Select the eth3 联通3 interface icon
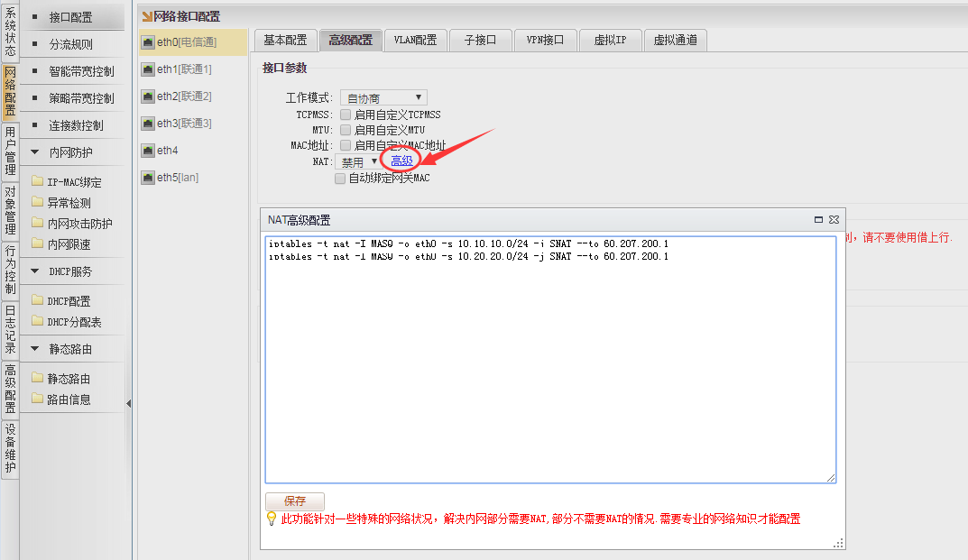Image resolution: width=968 pixels, height=560 pixels. (148, 124)
